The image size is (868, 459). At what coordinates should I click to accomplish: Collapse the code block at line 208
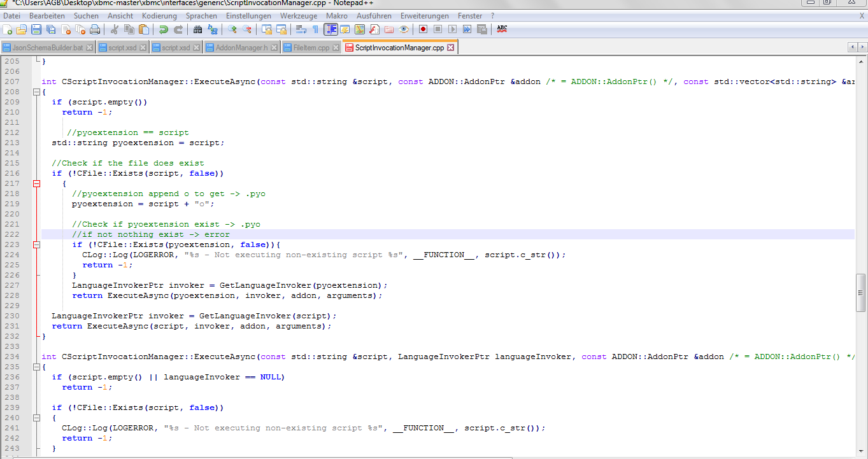point(36,92)
